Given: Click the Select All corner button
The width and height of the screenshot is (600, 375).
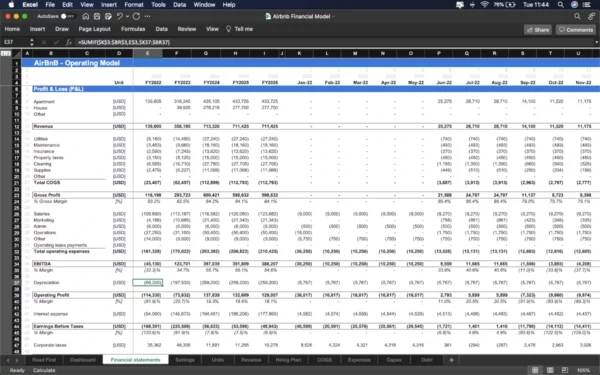Looking at the screenshot, I should click(x=16, y=54).
